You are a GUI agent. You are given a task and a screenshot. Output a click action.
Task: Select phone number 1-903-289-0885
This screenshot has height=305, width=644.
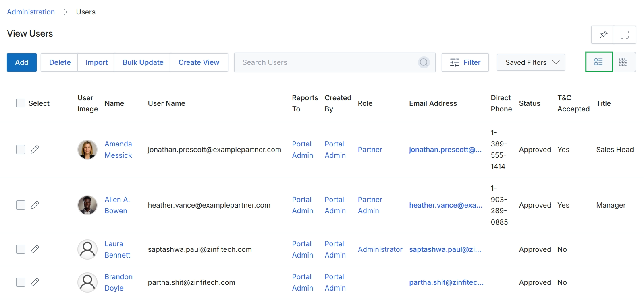coord(499,205)
